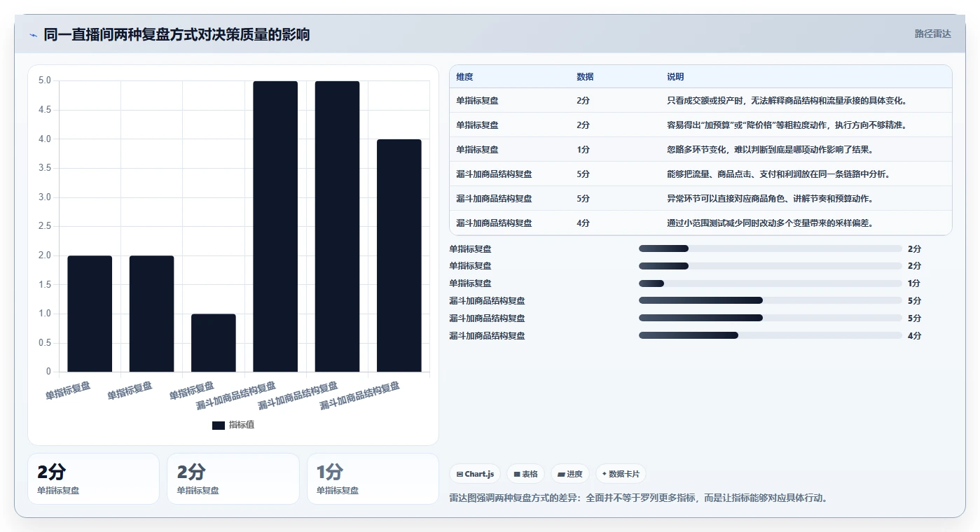
Task: Select the row starting 通过小范围测试
Action: [701, 223]
